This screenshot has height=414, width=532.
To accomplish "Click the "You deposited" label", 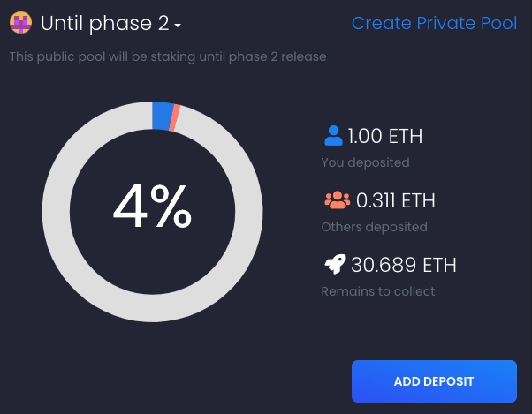I will 365,162.
